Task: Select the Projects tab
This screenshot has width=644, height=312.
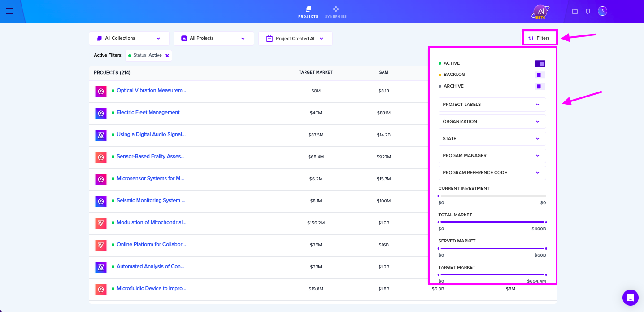Action: point(308,12)
